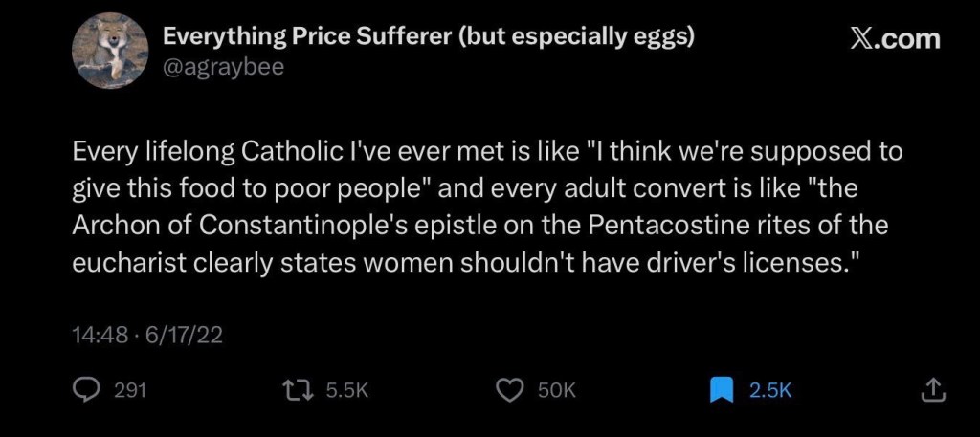The image size is (980, 437).
Task: Open the author's profile avatar picture
Action: 112,52
